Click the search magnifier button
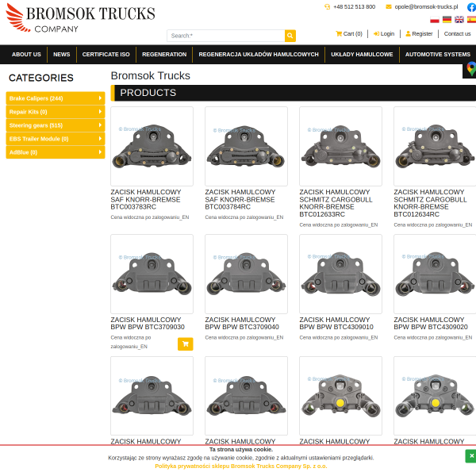Image resolution: width=476 pixels, height=476 pixels. point(290,36)
